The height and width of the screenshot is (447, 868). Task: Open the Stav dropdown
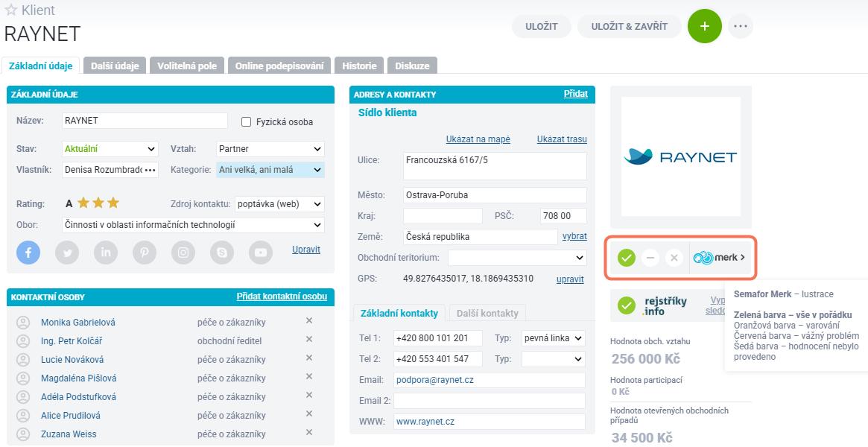[110, 149]
